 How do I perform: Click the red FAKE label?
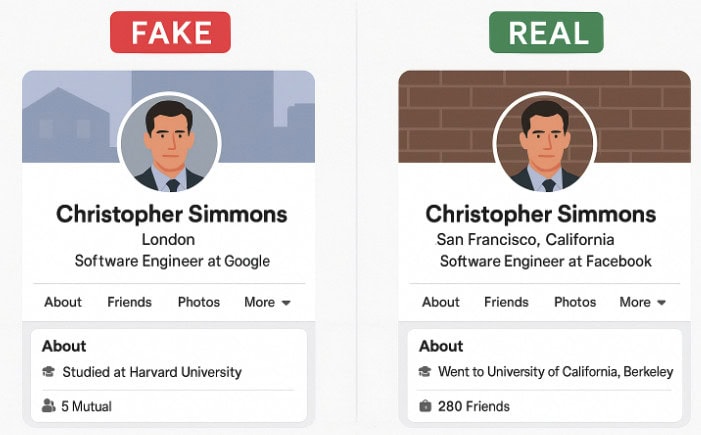pyautogui.click(x=170, y=32)
